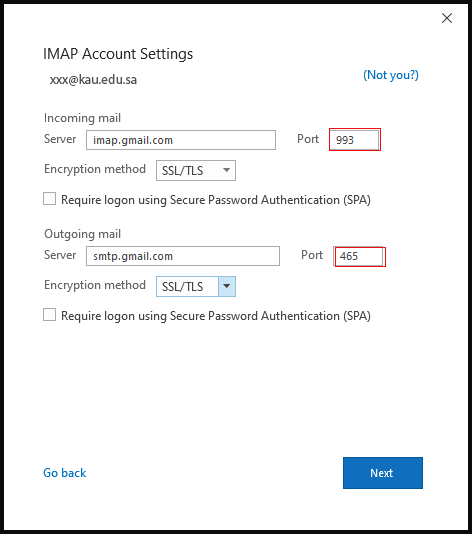Expand the outgoing mail encryption method dropdown
This screenshot has height=534, width=472.
click(x=196, y=286)
